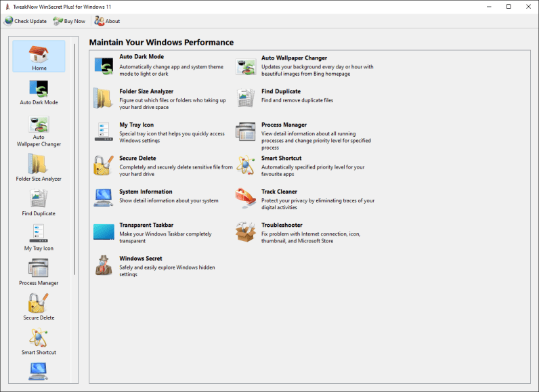Click the Process Manager heading in main panel
Viewport: 539px width, 392px height.
click(284, 125)
